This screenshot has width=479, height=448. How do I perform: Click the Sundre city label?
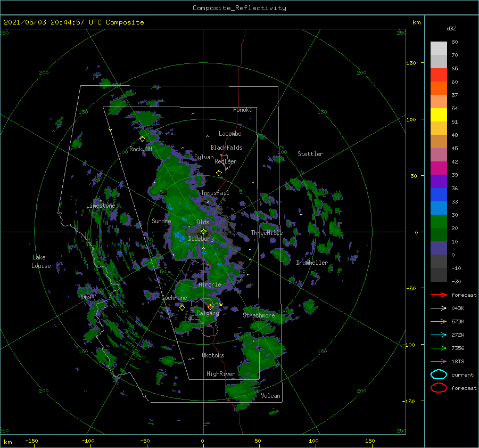161,221
